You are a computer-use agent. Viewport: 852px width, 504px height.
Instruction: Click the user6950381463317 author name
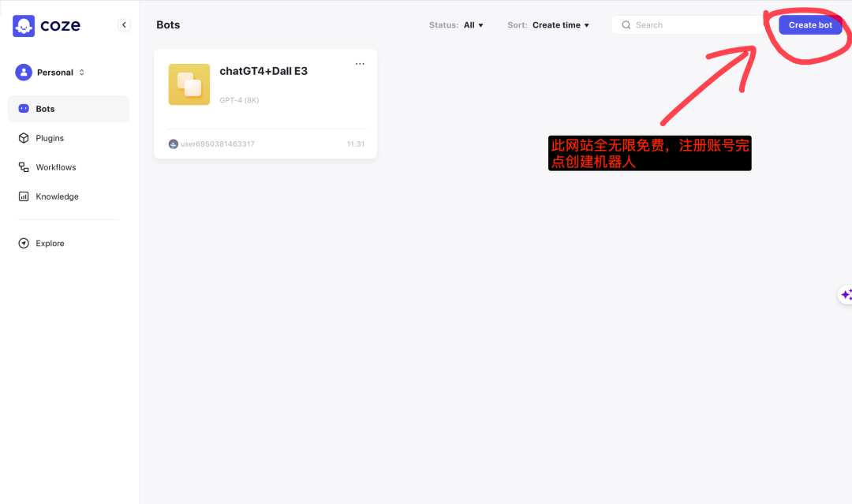tap(218, 144)
